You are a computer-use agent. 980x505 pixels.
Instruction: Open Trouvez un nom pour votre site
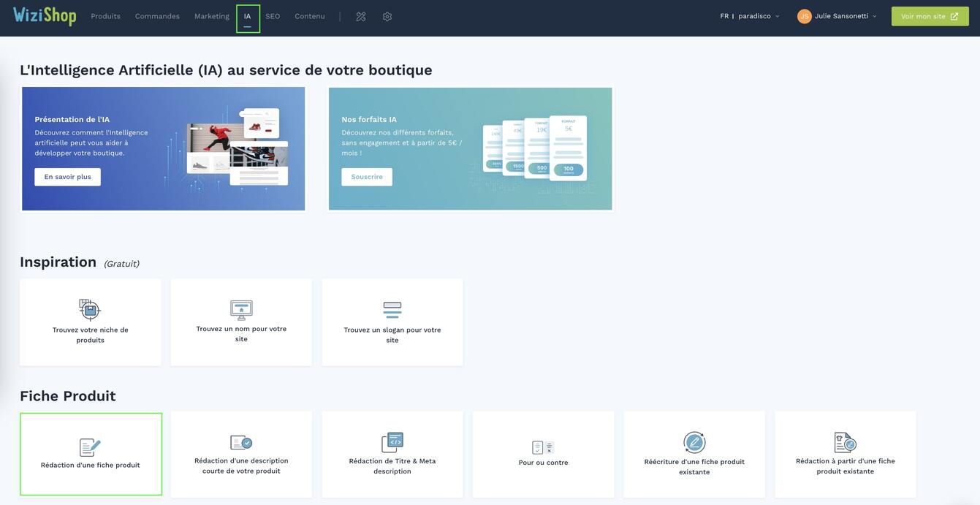[x=241, y=322]
